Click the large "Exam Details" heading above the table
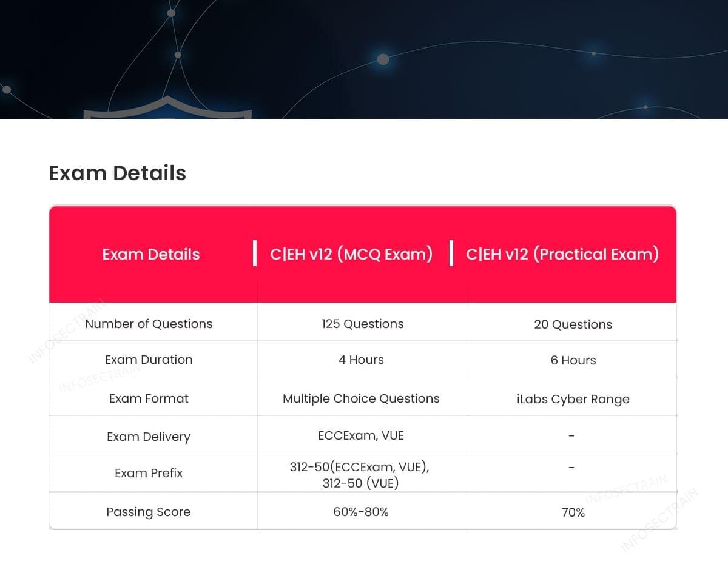Viewport: 728px width, 584px height. coord(117,173)
